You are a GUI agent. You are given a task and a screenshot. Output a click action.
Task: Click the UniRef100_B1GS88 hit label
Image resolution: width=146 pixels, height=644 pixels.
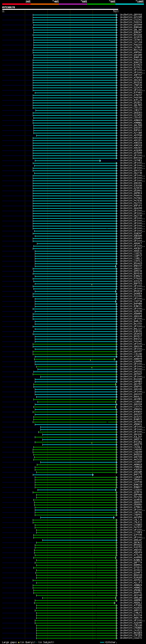pyautogui.click(x=131, y=379)
